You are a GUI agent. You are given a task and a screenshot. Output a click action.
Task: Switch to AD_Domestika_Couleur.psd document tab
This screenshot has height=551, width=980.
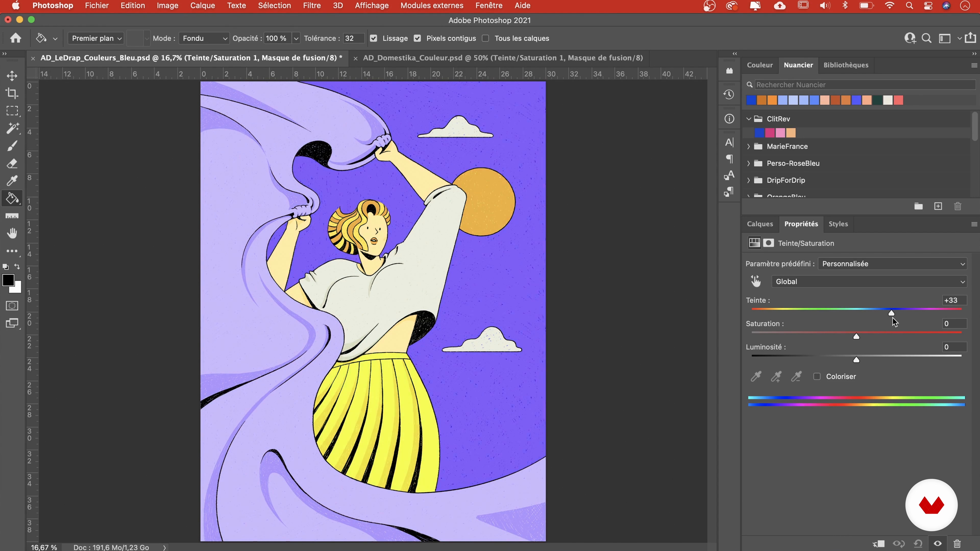[x=503, y=58]
